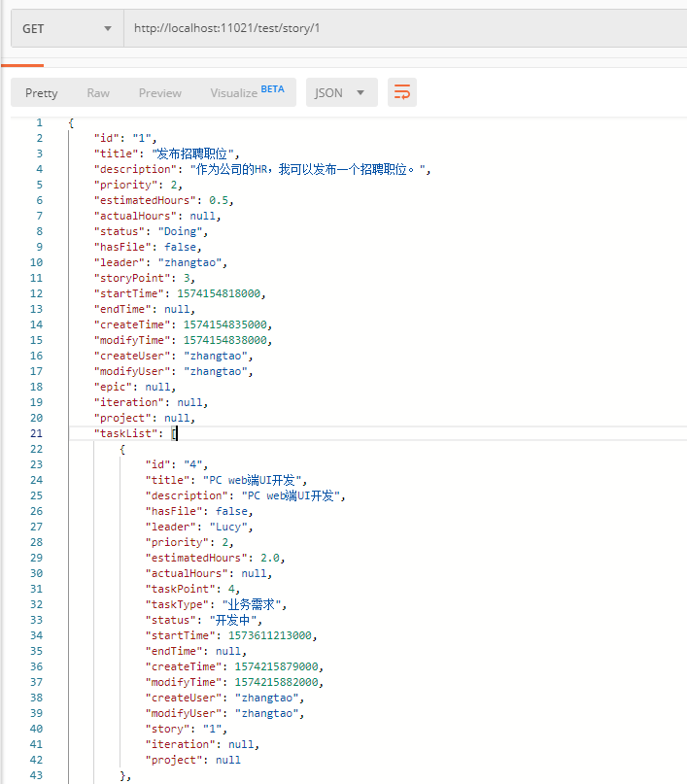Click the title 发布招聘职位 line
Screen dimensions: 687x784
[x=167, y=153]
